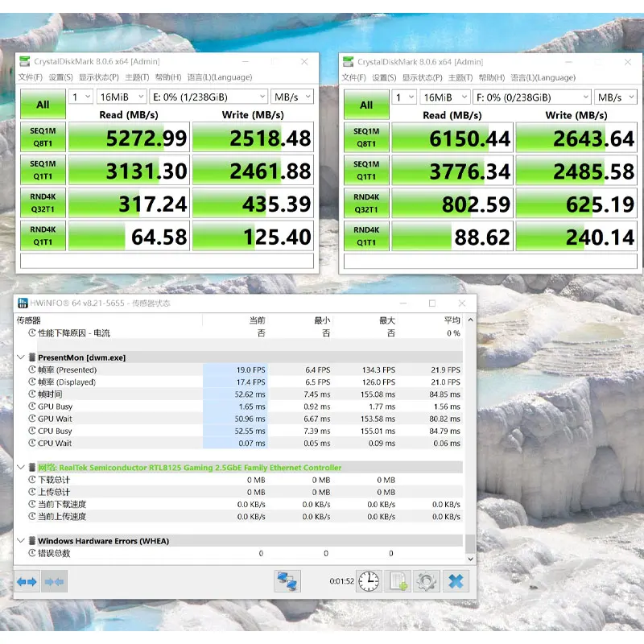644x644 pixels.
Task: Open 主题(T) menu in F: window
Action: [460, 77]
